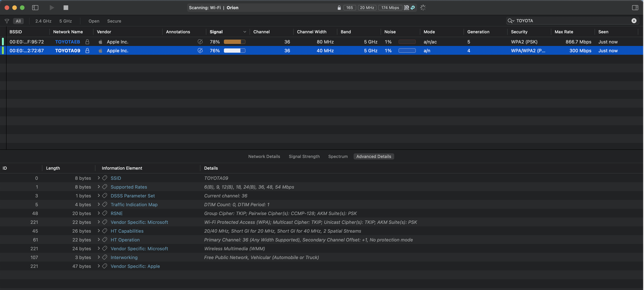Expand the HT Operation element
Image resolution: width=644 pixels, height=290 pixels.
[99, 240]
